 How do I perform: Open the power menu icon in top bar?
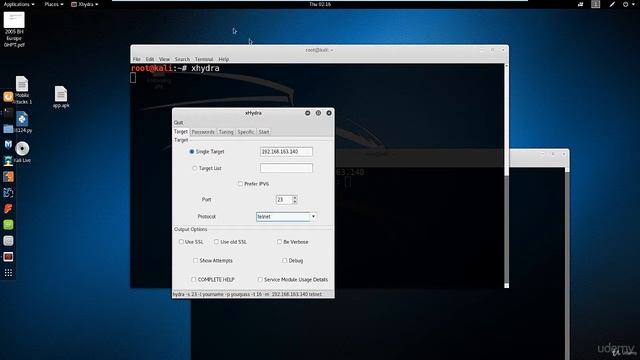[628, 4]
